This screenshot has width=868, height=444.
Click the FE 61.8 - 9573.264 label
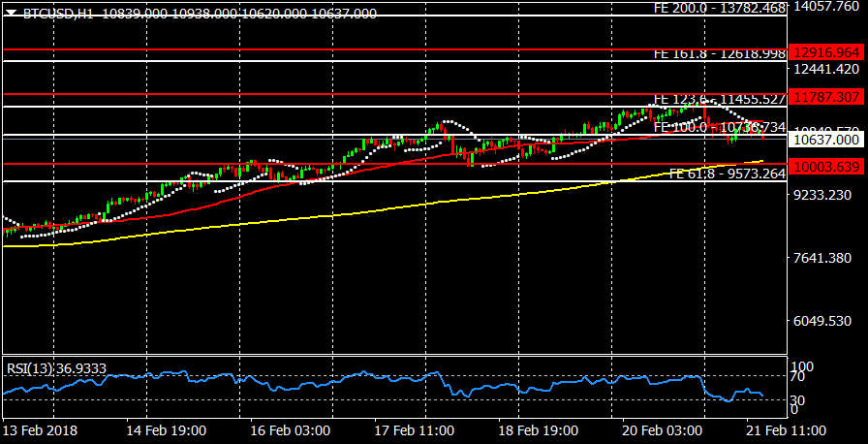pos(727,174)
